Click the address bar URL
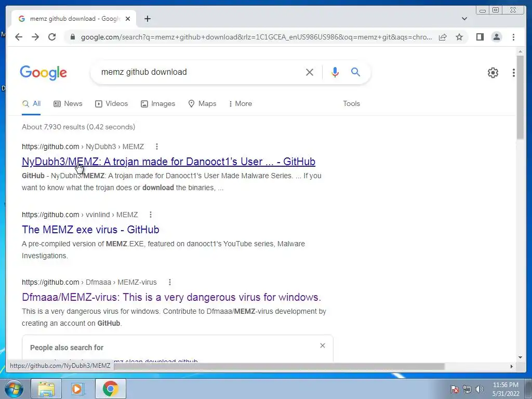 pyautogui.click(x=256, y=37)
